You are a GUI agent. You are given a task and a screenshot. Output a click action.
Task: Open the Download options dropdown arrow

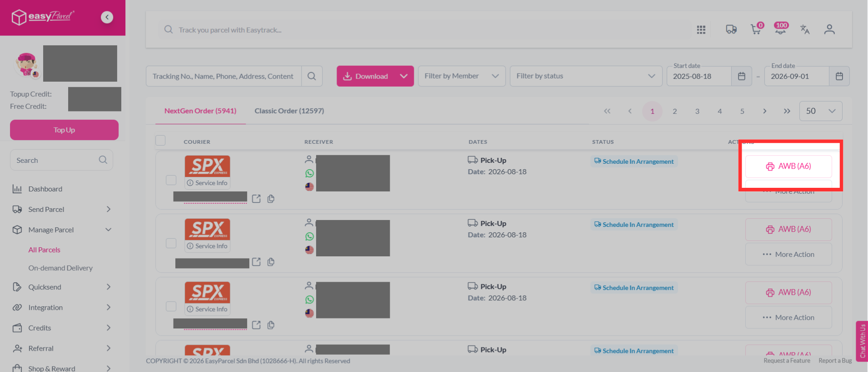[404, 76]
